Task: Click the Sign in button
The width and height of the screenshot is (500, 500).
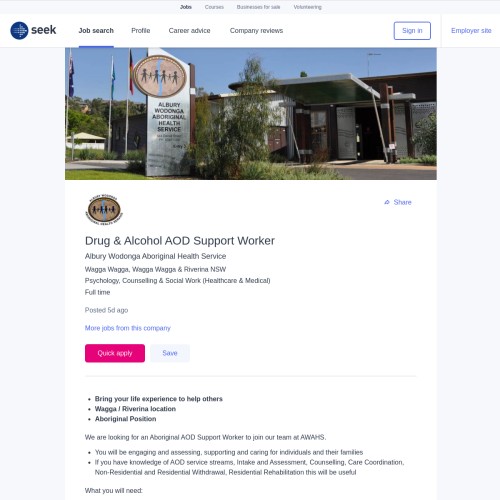Action: click(412, 31)
